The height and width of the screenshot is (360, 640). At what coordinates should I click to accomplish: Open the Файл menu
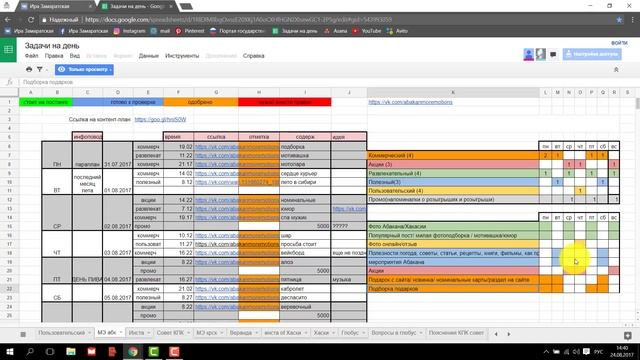point(31,56)
